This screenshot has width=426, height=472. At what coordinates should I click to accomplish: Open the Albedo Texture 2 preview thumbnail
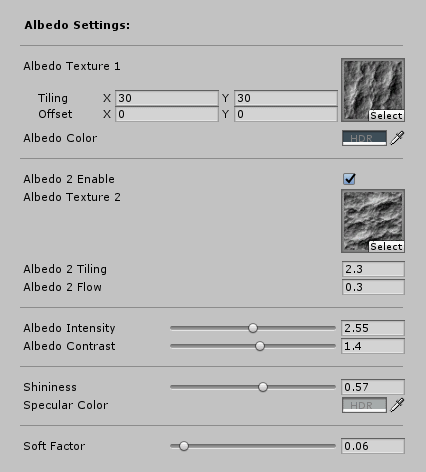click(373, 221)
